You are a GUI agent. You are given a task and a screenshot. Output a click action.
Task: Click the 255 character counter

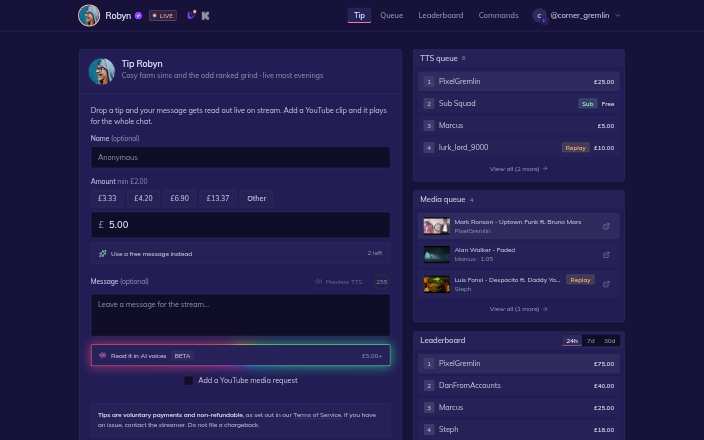pyautogui.click(x=382, y=282)
